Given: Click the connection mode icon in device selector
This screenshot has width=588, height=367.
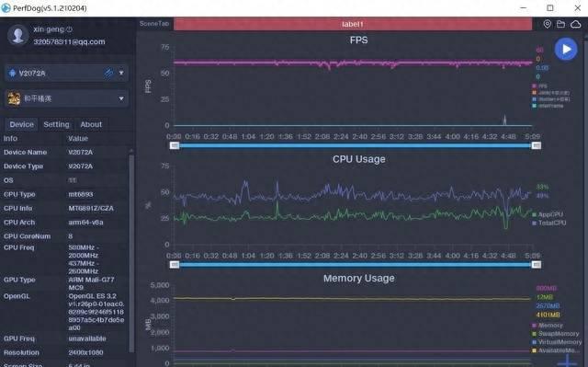Looking at the screenshot, I should pos(108,73).
